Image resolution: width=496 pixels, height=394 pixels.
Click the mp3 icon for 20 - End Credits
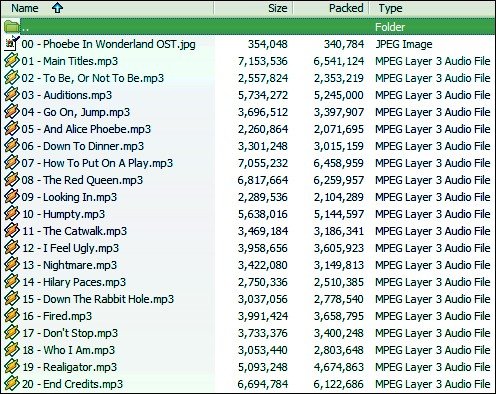pos(11,384)
